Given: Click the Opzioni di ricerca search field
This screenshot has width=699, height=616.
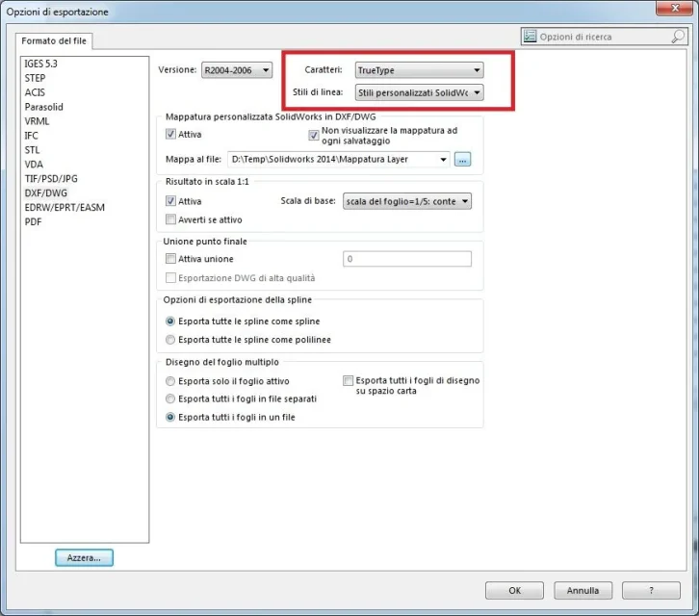Looking at the screenshot, I should (x=597, y=37).
